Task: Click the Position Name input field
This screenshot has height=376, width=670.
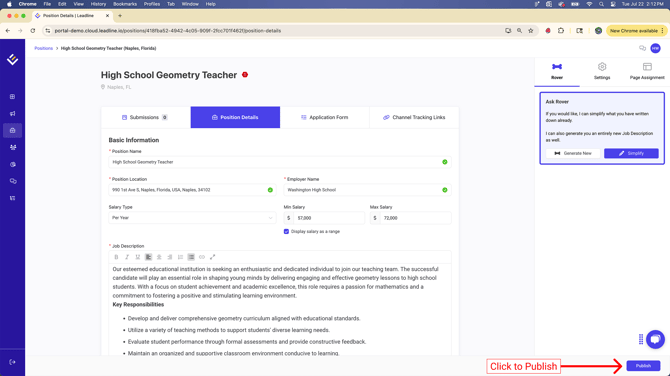Action: tap(280, 162)
